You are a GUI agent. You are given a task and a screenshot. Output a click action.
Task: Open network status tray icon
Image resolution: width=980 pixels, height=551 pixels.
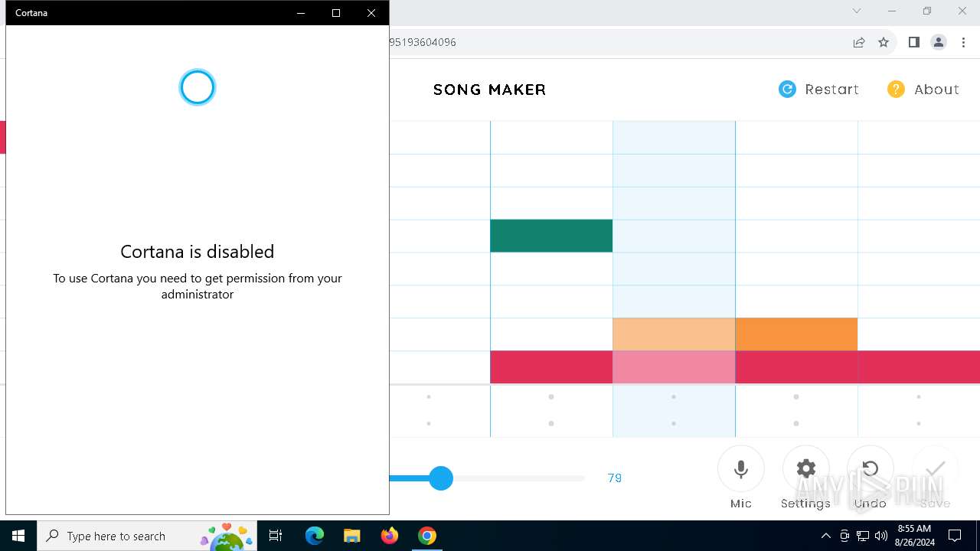(863, 536)
